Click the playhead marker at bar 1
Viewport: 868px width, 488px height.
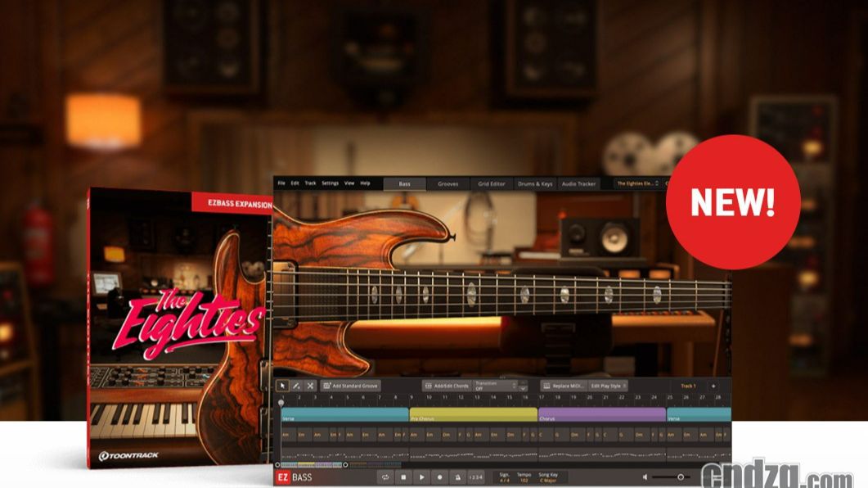coord(281,401)
